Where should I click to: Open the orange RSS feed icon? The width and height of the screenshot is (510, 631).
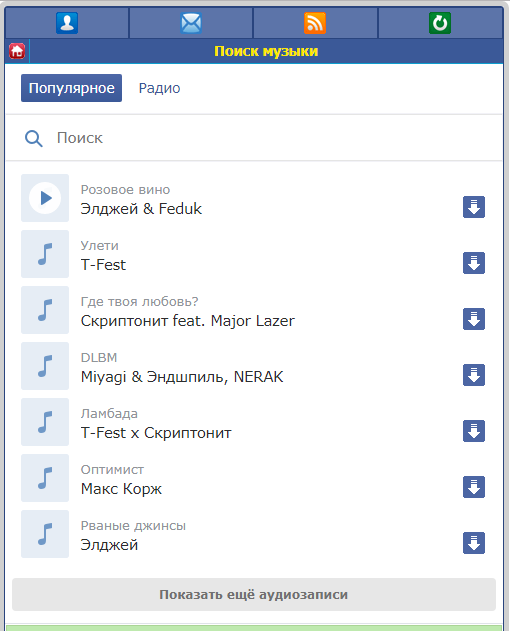pos(315,23)
